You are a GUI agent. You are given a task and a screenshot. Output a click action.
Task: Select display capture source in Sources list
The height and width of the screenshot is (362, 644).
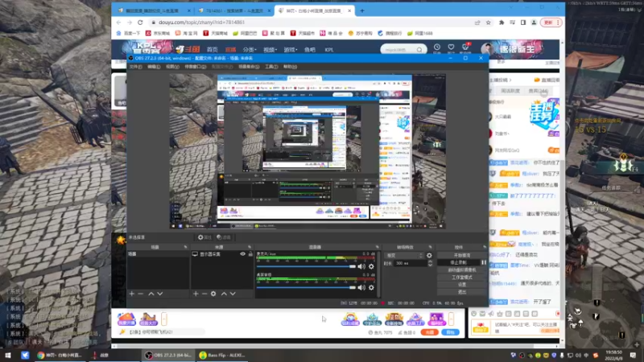[222, 254]
